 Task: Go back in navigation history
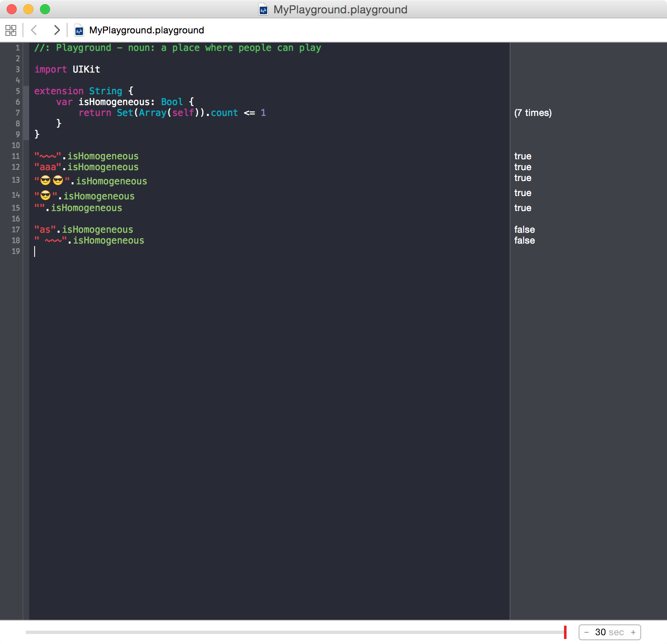point(34,30)
